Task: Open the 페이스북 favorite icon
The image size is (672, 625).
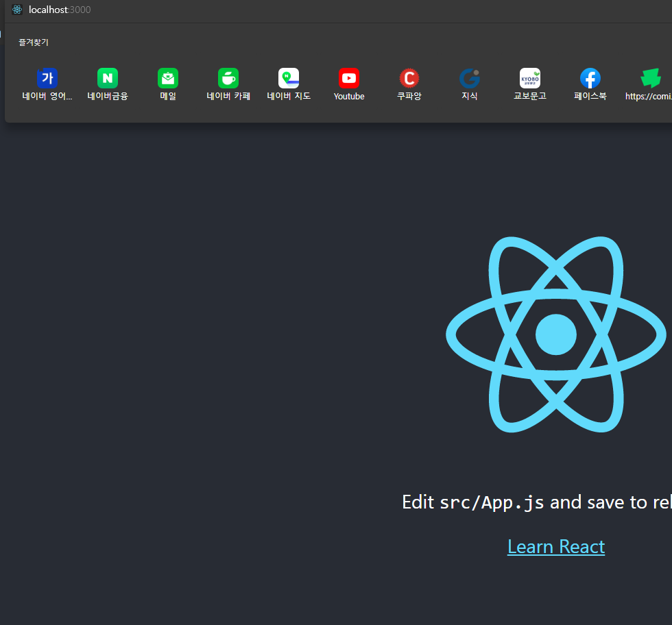Action: click(590, 78)
